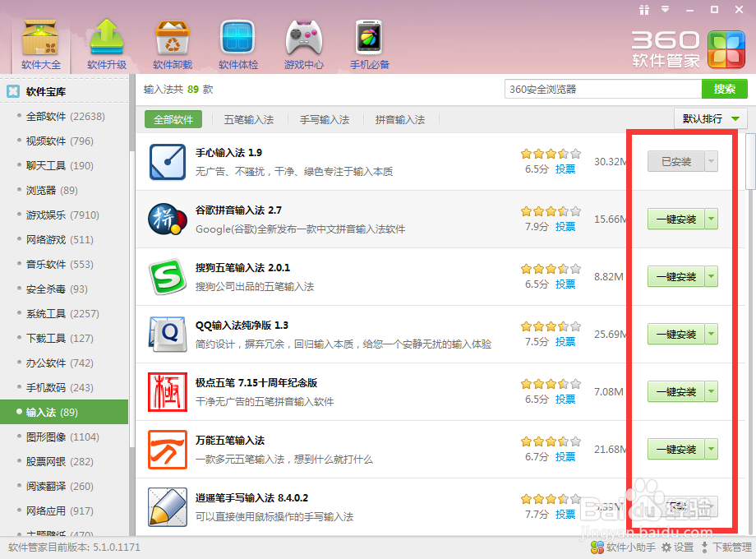Click 投票 link for 手心输入法
This screenshot has height=559, width=756.
[x=565, y=169]
